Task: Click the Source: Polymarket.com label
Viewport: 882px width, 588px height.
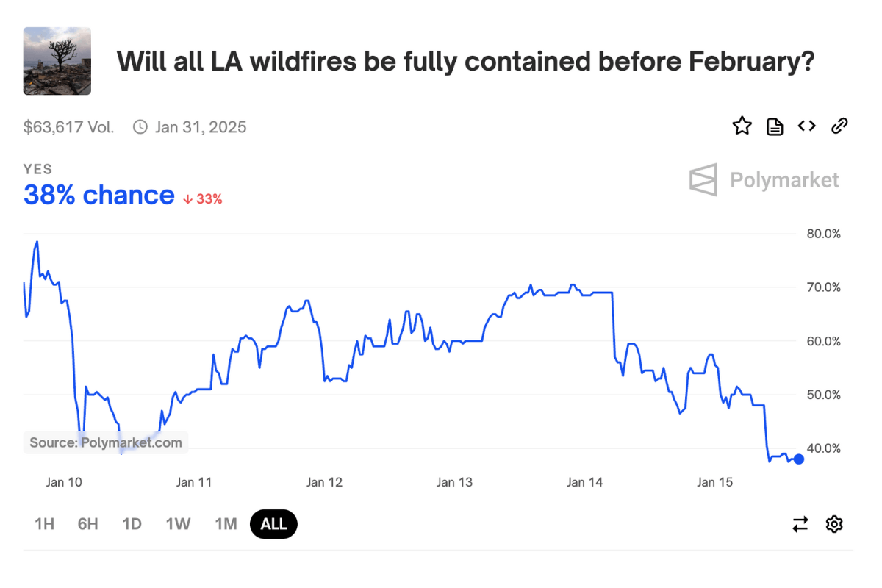Action: tap(106, 442)
